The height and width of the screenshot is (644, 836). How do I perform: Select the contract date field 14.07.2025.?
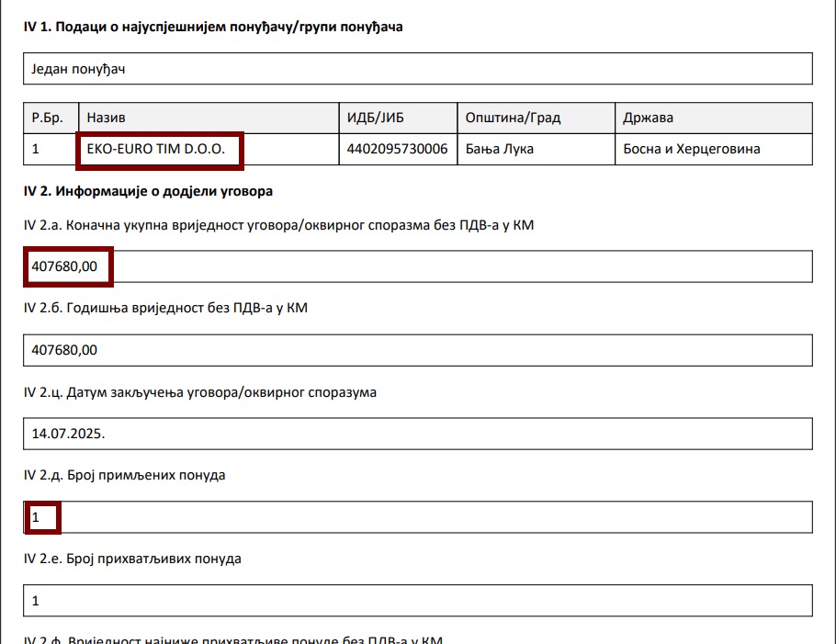click(417, 434)
